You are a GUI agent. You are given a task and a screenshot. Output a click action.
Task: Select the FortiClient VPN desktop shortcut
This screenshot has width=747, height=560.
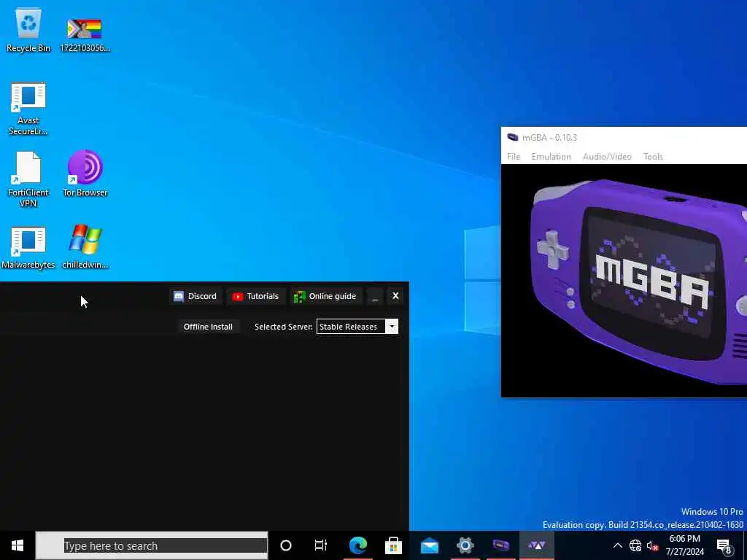tap(28, 179)
